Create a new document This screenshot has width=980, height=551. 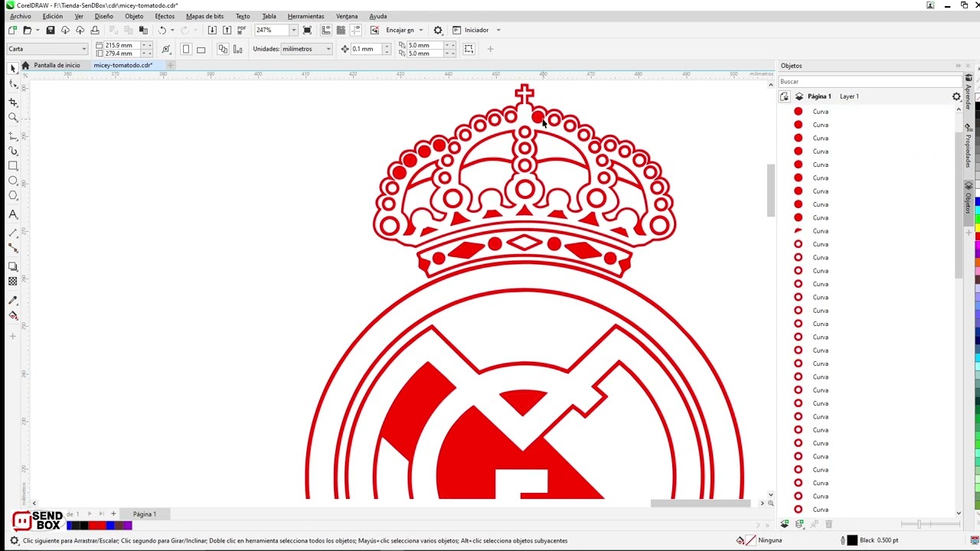(12, 30)
